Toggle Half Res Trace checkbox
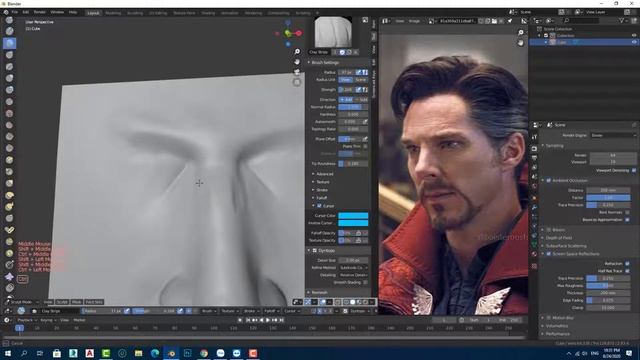The height and width of the screenshot is (360, 640). pyautogui.click(x=627, y=271)
